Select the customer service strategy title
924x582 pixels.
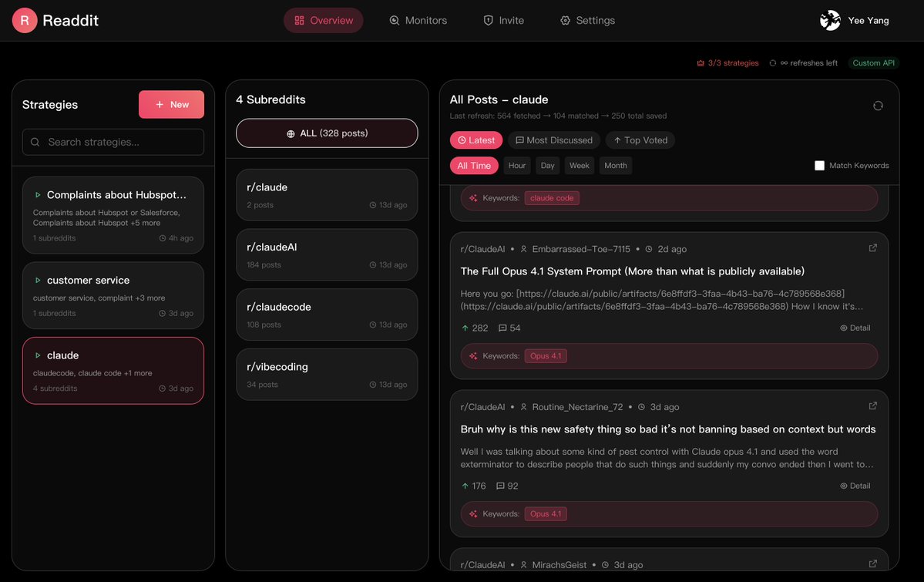coord(89,280)
